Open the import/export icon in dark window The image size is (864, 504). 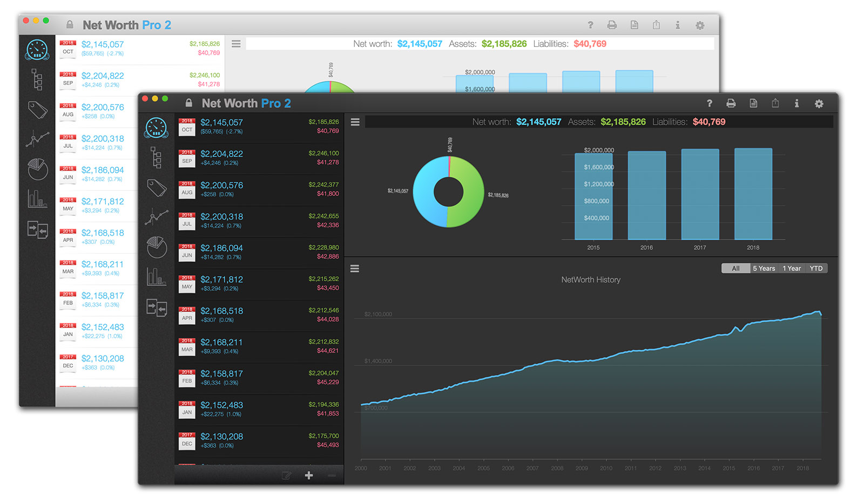157,308
